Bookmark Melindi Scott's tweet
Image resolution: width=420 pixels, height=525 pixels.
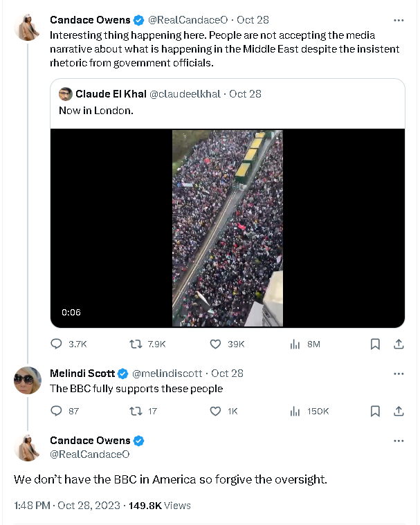(374, 411)
